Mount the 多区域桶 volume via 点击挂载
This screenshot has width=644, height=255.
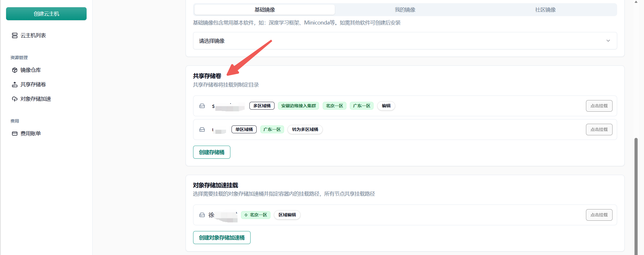click(599, 106)
